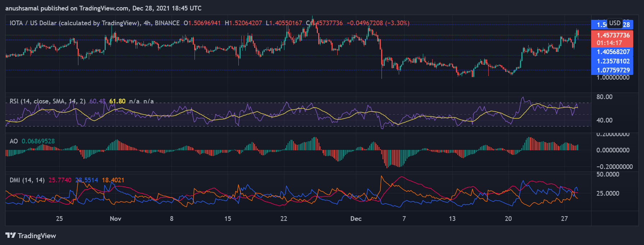Image resolution: width=644 pixels, height=245 pixels.
Task: Click the blue 1.40568207 price level tag
Action: coord(613,52)
